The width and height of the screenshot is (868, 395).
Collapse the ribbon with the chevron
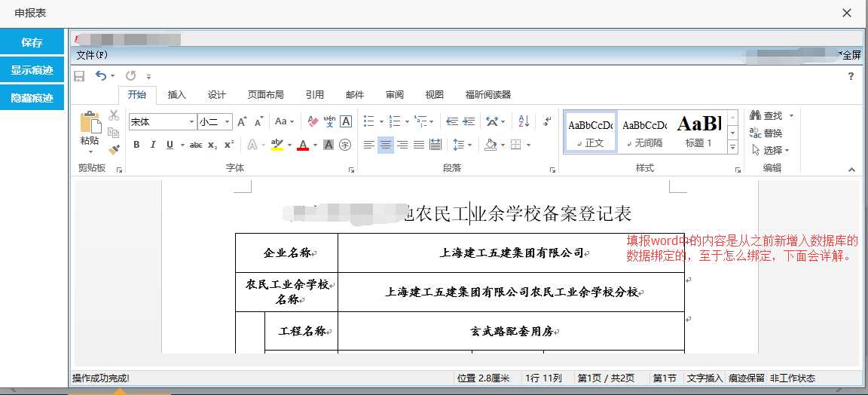851,170
